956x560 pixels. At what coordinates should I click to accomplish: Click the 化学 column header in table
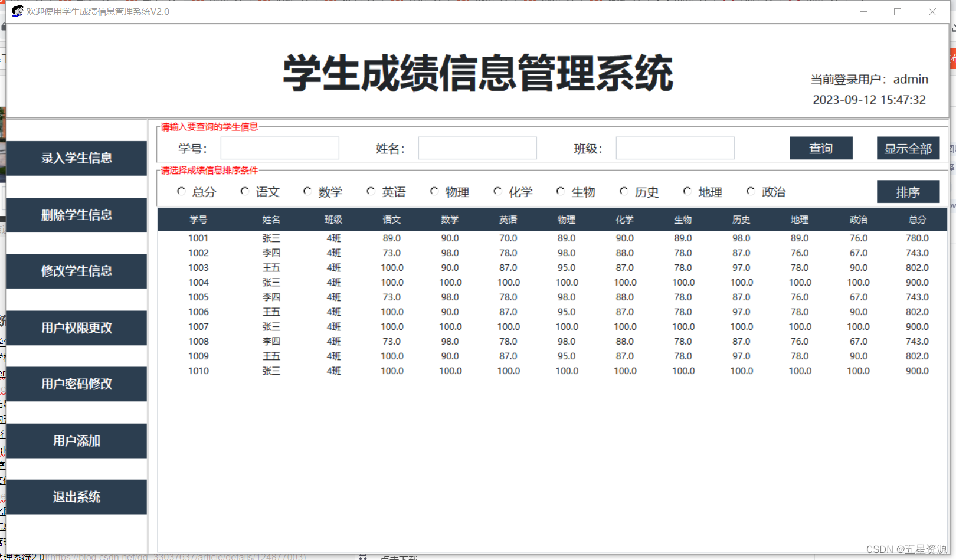625,220
